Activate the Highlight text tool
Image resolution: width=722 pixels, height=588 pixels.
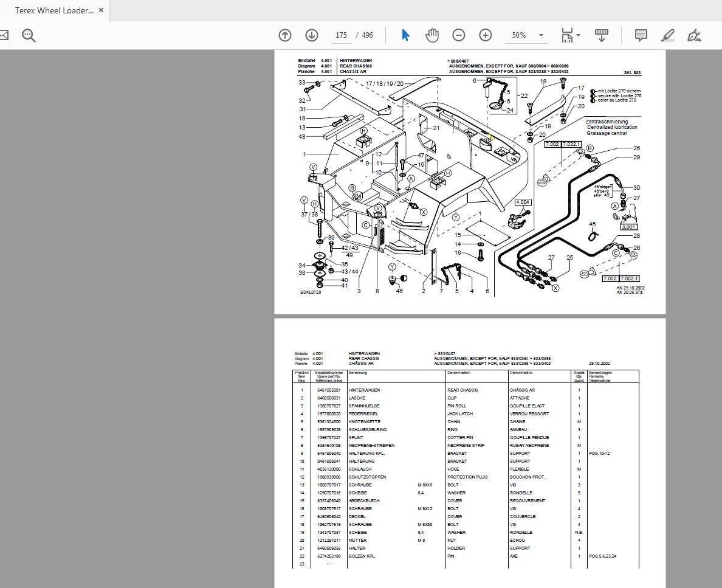coord(667,35)
